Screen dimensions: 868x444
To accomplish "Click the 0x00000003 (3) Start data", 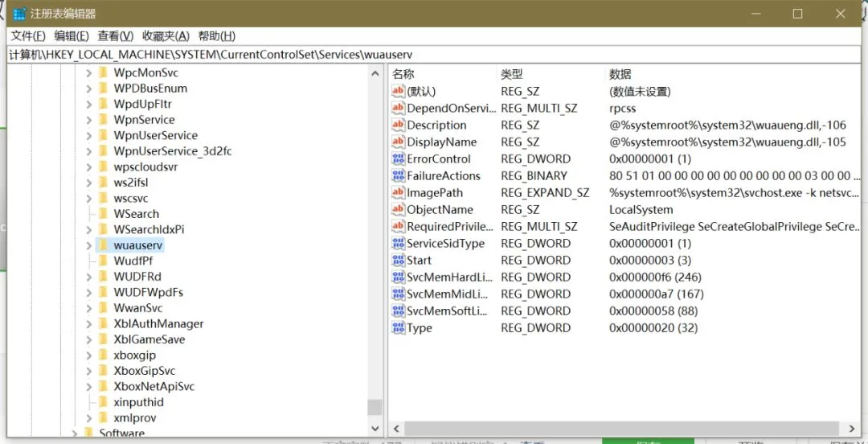I will pos(650,261).
